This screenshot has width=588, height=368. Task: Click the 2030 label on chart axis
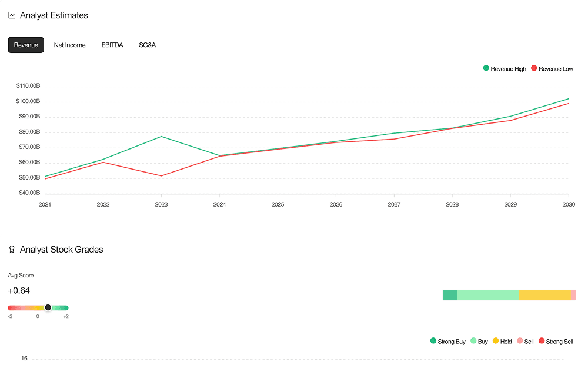tap(569, 205)
